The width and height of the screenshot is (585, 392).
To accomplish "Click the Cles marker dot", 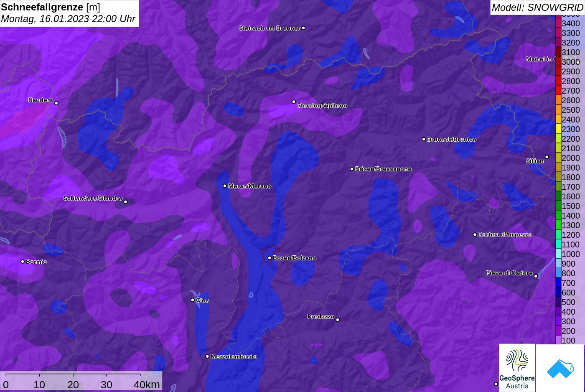I will pyautogui.click(x=193, y=300).
